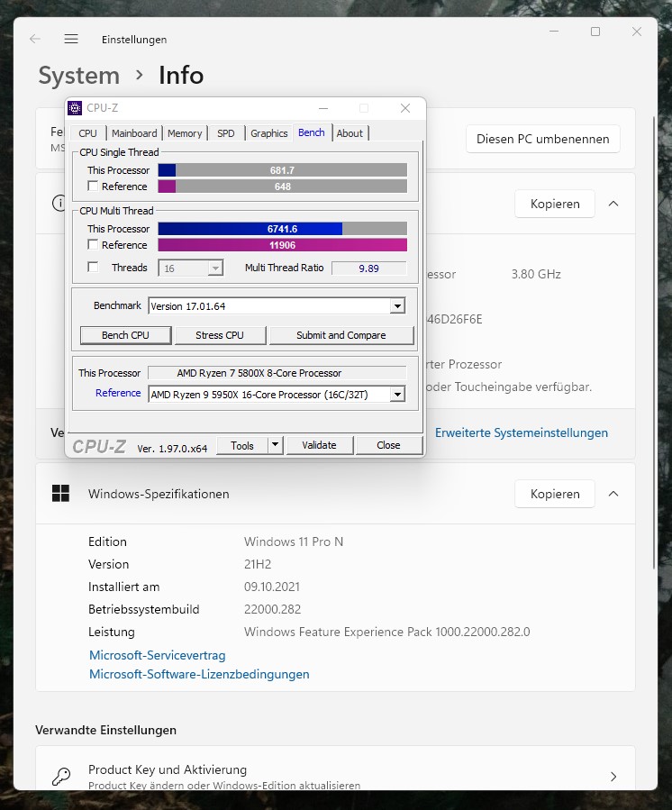This screenshot has height=810, width=672.
Task: Open Microsoft-Software-Lizenzbedingungen link
Action: click(x=199, y=674)
